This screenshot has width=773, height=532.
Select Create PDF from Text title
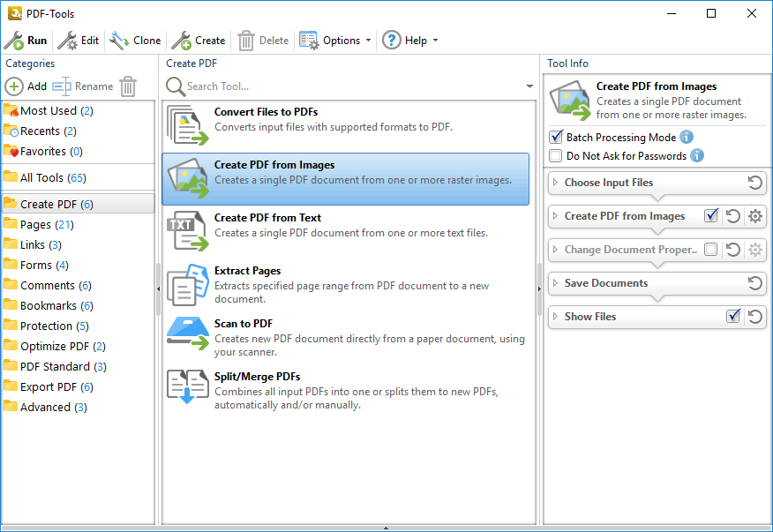point(267,217)
